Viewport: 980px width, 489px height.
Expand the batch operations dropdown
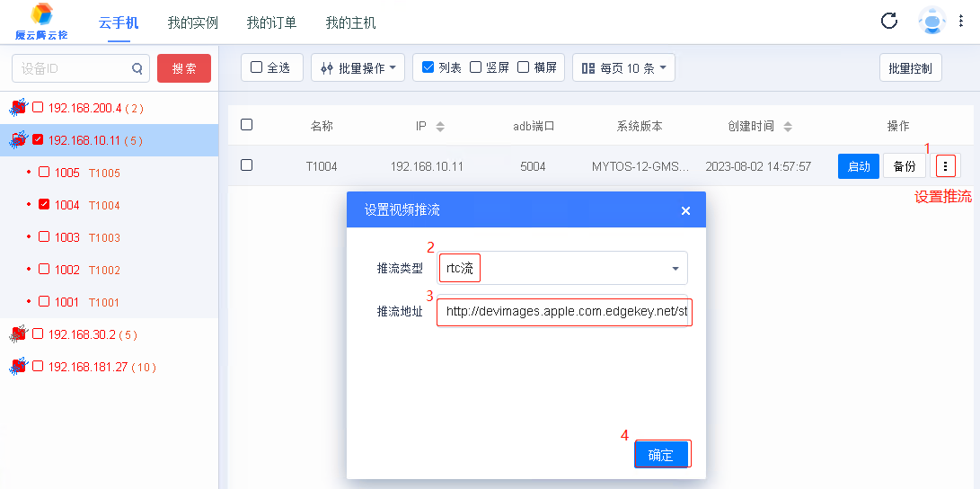pyautogui.click(x=358, y=67)
